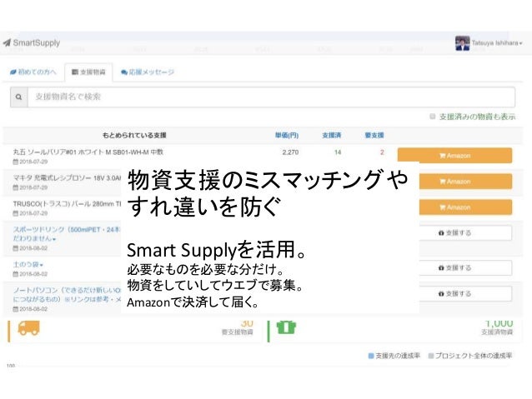Sort by 要支援 column header
This screenshot has height=399, width=532.
coord(374,135)
